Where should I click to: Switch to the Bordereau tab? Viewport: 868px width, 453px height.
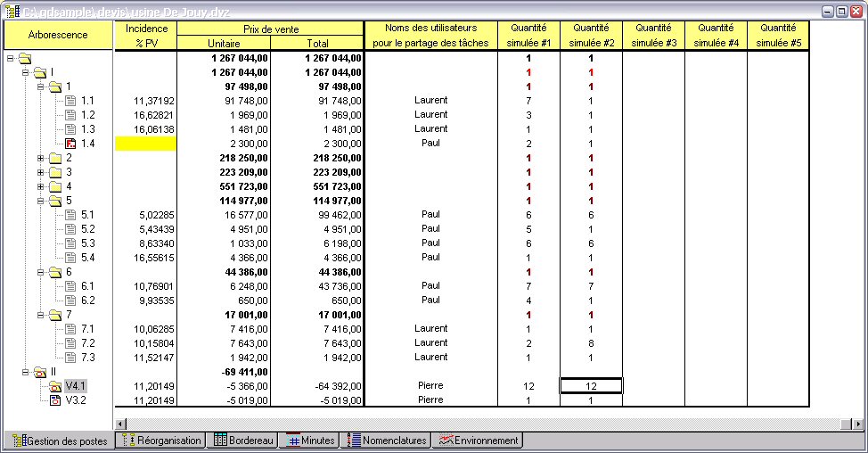[242, 441]
